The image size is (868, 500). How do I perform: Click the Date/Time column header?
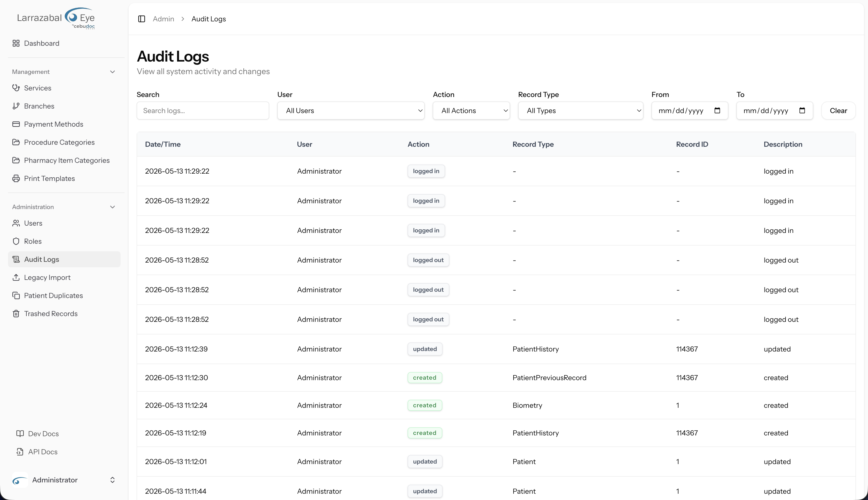(x=163, y=144)
